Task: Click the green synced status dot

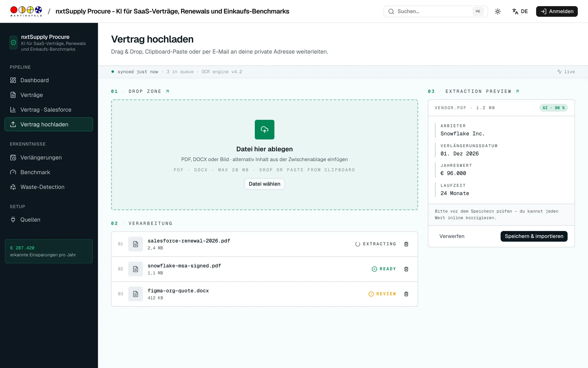Action: click(x=113, y=71)
